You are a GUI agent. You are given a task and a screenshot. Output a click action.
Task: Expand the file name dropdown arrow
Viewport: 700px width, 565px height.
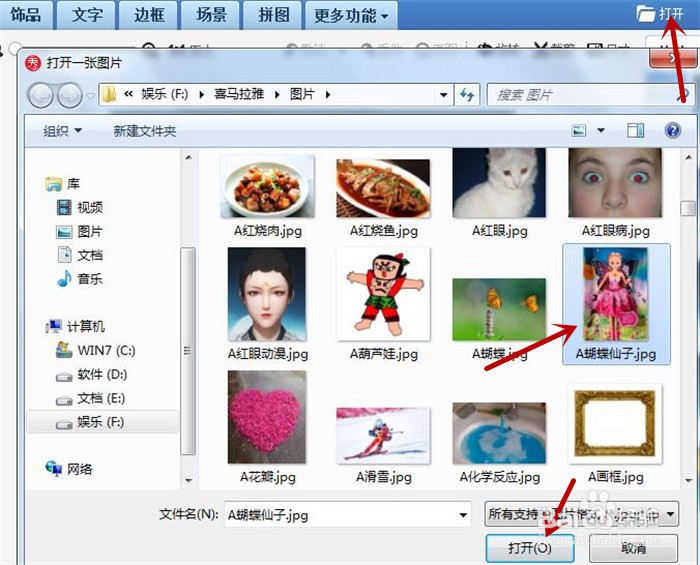[x=463, y=515]
